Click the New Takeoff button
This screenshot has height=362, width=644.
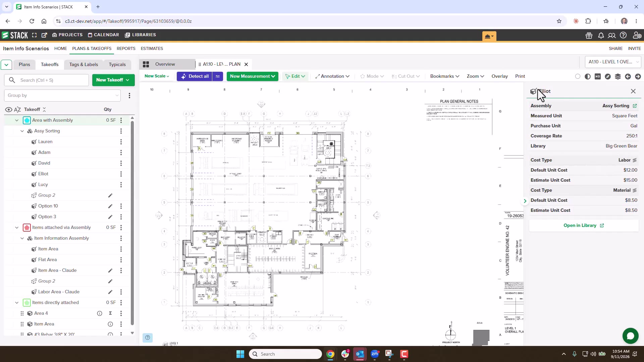113,80
